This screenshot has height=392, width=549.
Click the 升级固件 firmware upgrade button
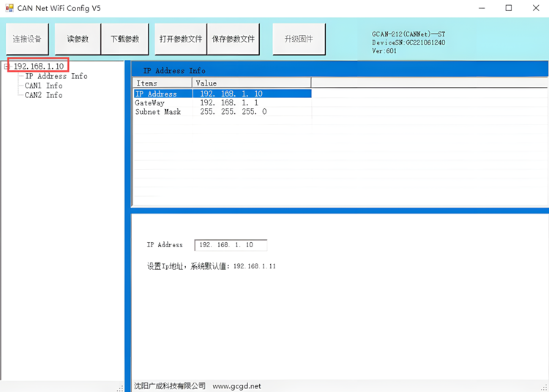[298, 39]
